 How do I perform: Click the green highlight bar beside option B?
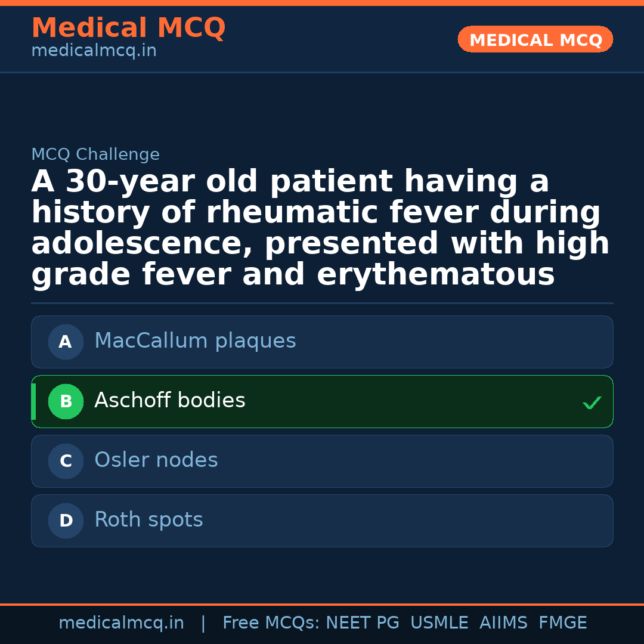33,401
